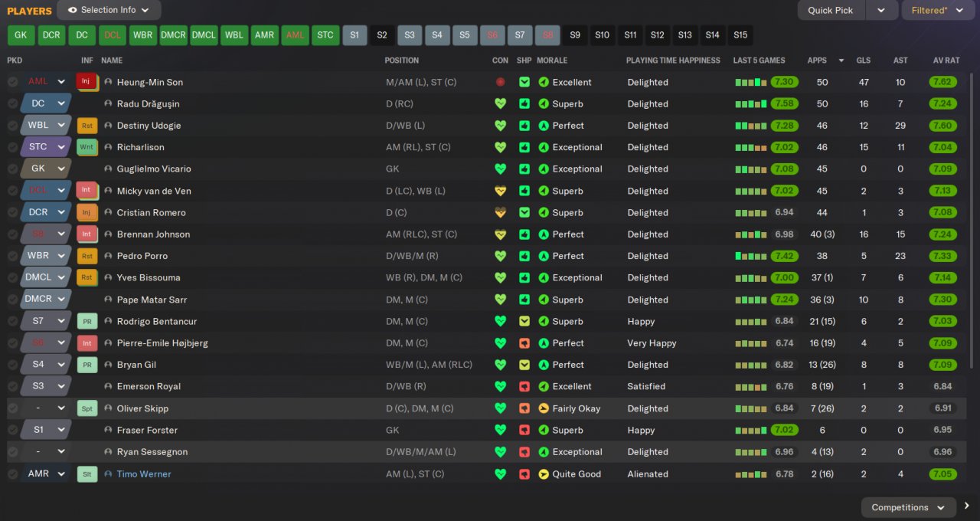Viewport: 980px width, 521px height.
Task: Sort by the POSITION column header
Action: [x=402, y=61]
